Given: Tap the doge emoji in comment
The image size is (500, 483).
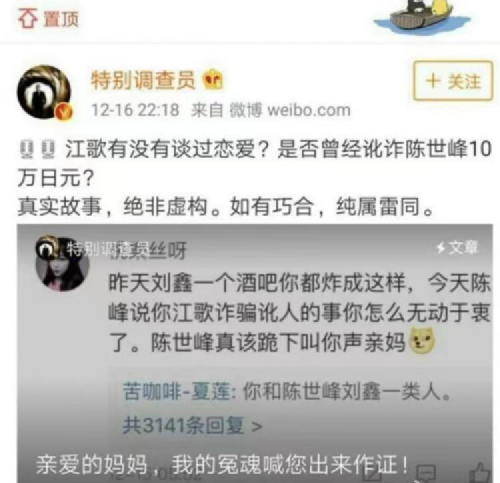Looking at the screenshot, I should (423, 340).
